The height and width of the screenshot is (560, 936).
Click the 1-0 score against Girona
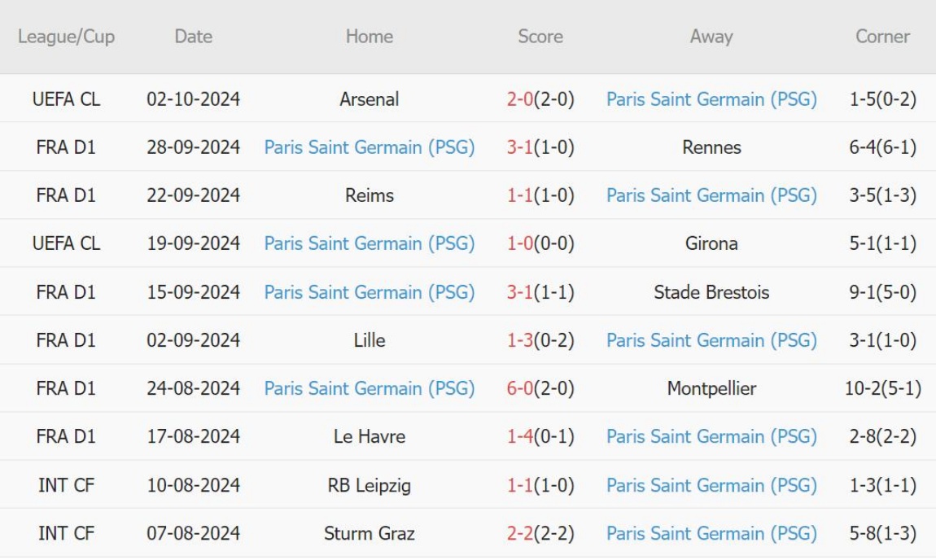point(519,243)
